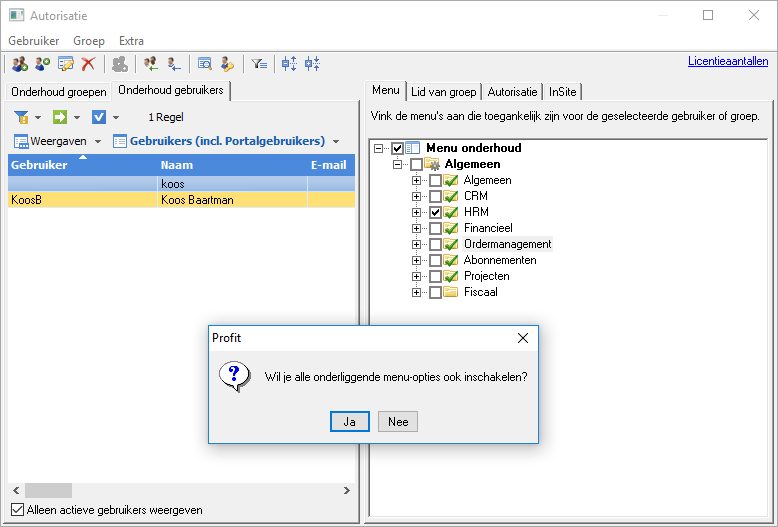Image resolution: width=778 pixels, height=527 pixels.
Task: Toggle Alleen actieve gebruikers weergeven checkbox
Action: click(x=17, y=510)
